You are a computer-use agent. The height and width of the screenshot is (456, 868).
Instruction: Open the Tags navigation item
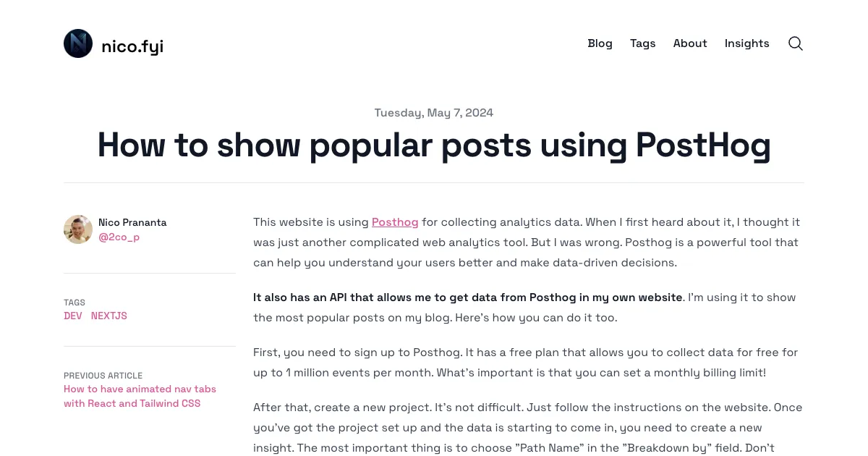(642, 43)
